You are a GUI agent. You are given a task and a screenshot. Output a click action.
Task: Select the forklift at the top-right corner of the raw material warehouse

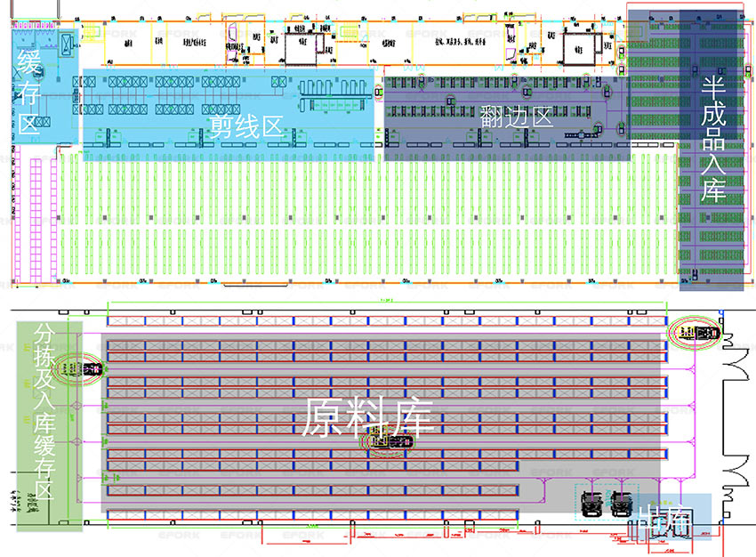point(698,333)
